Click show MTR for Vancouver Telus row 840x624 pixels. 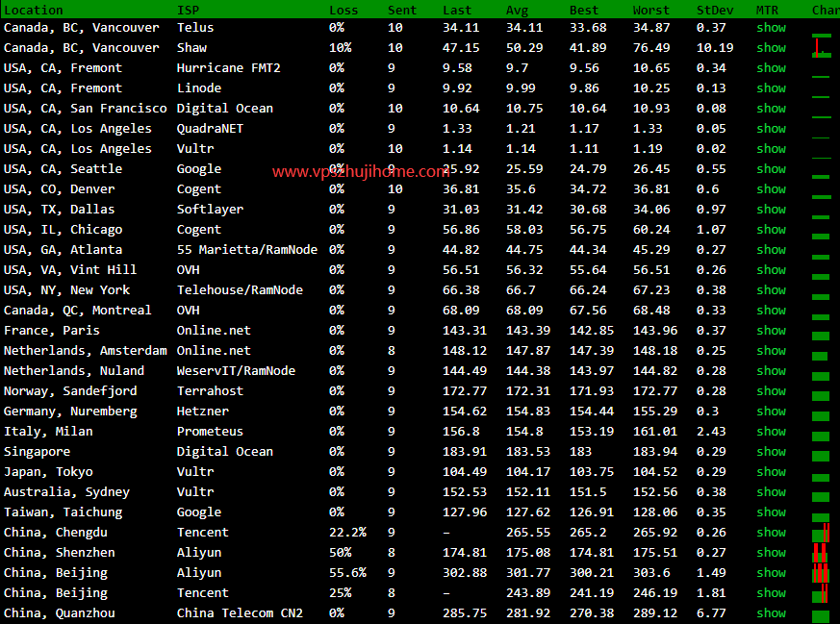[x=771, y=28]
